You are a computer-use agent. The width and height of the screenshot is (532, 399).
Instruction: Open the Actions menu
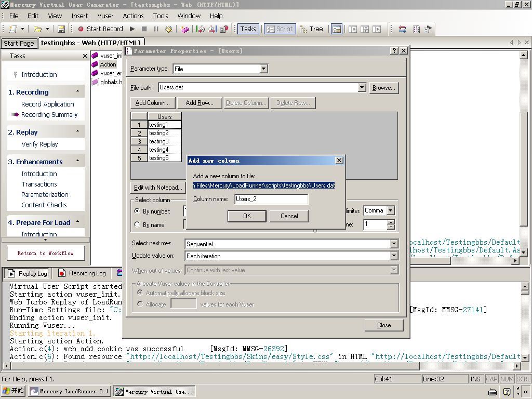(133, 16)
